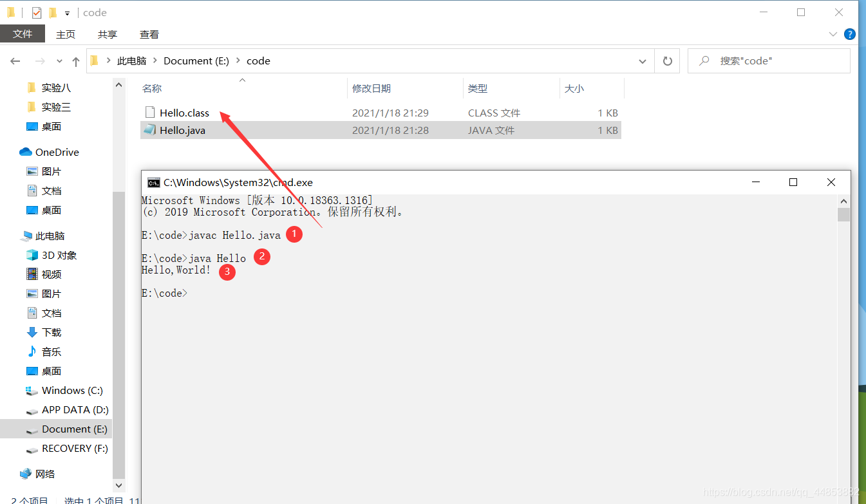Screen dimensions: 866x504
Task: Click Document (E:) in the address path
Action: [196, 61]
